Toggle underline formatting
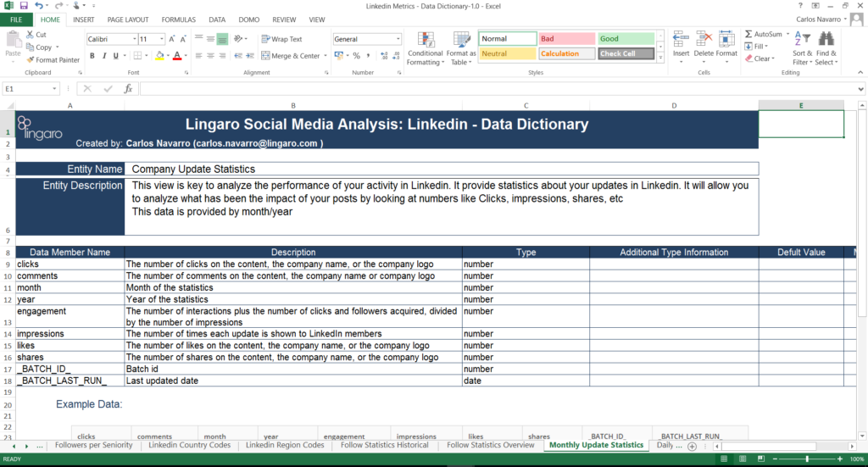This screenshot has width=868, height=467. [115, 55]
